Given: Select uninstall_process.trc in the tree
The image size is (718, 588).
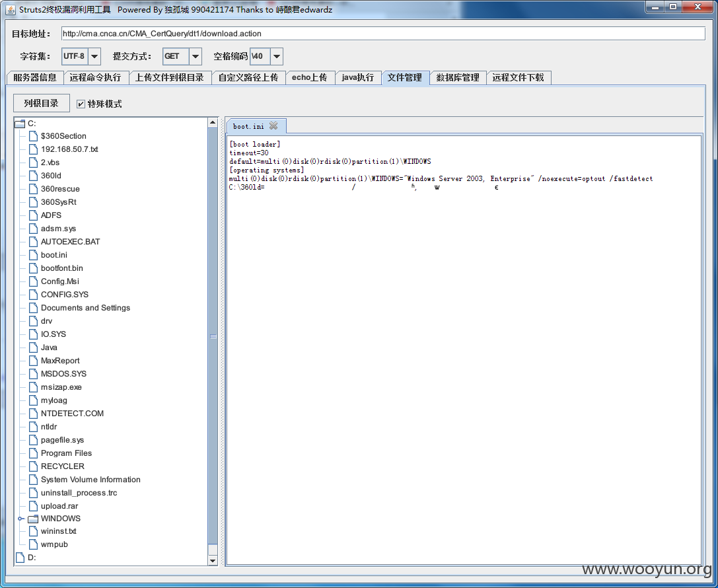Looking at the screenshot, I should point(79,493).
